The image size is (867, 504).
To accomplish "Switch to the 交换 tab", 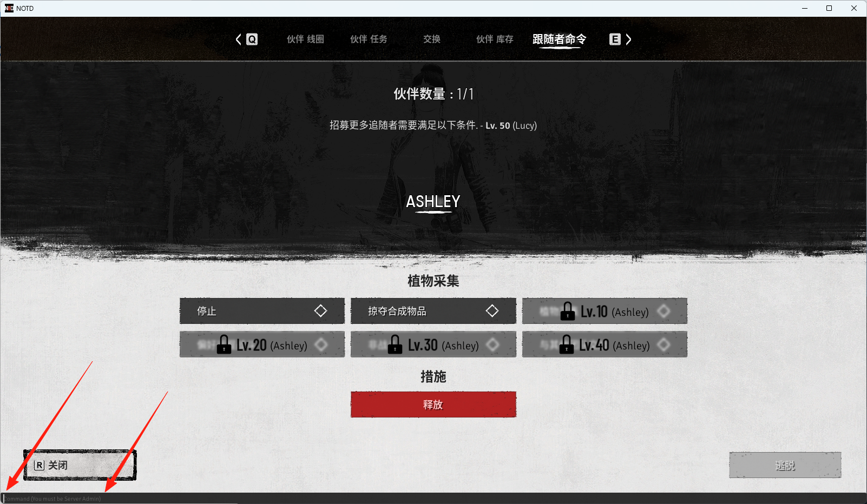I will point(432,39).
